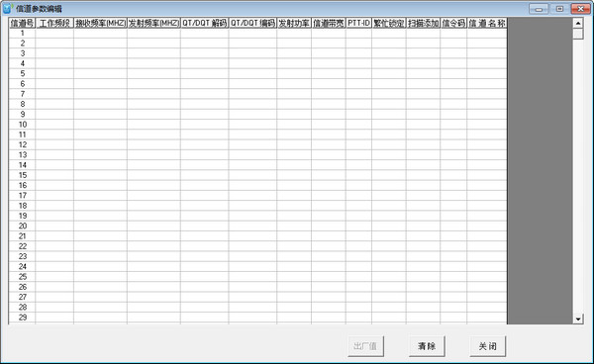Screen dimensions: 594x364
Task: Click the 接收频率 cell in row 3
Action: (x=100, y=53)
